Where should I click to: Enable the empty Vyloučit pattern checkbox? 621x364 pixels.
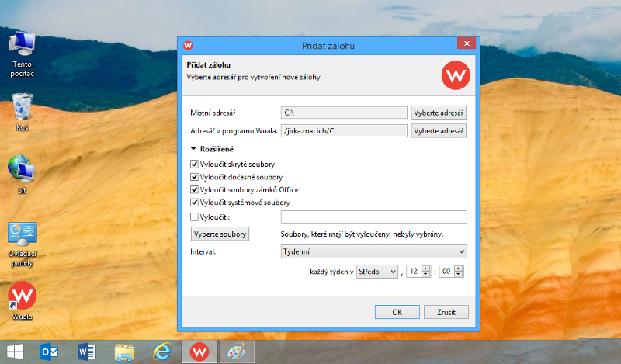194,217
